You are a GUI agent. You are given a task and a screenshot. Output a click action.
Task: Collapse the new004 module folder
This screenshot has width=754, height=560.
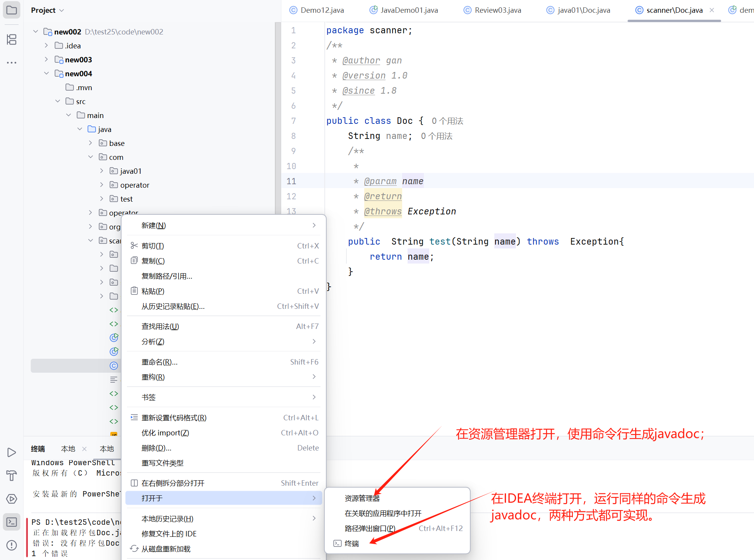46,73
